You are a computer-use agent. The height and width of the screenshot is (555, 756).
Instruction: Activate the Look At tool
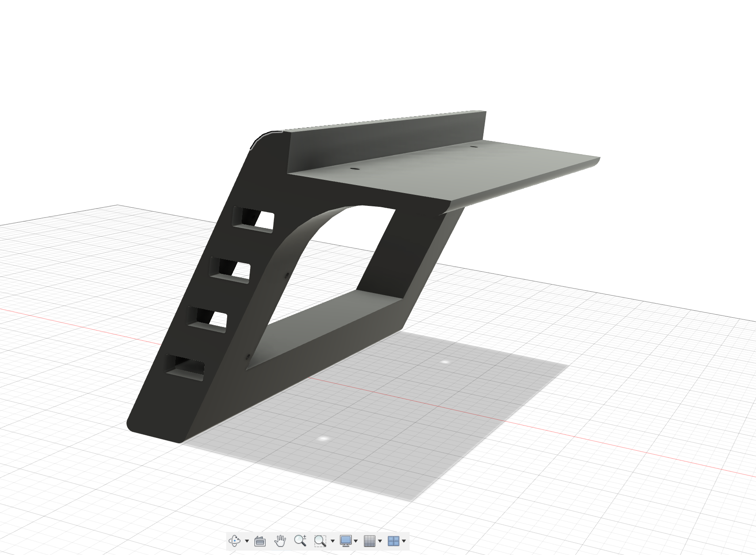click(x=260, y=540)
